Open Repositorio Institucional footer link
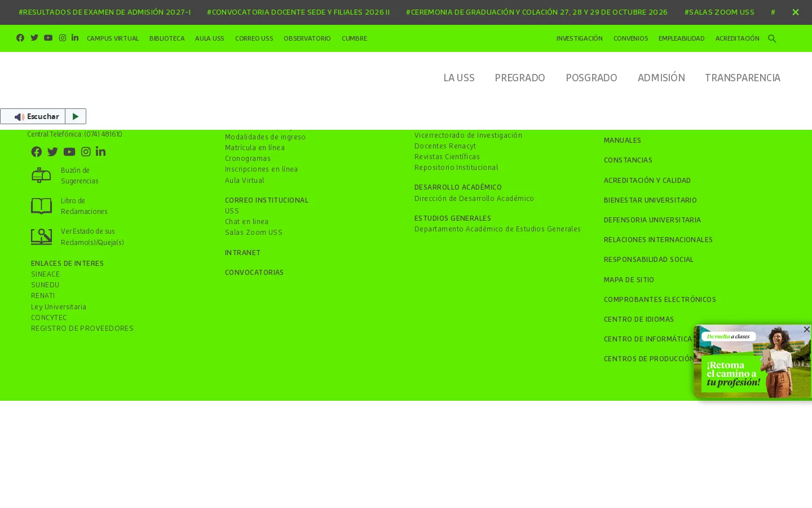Viewport: 812px width, 508px height. [x=456, y=168]
